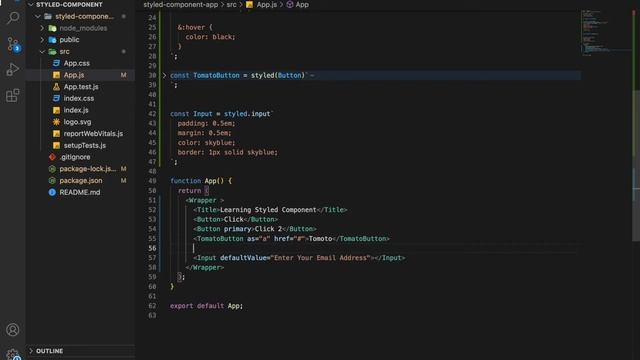Select App.js in the breadcrumb path

click(x=267, y=4)
